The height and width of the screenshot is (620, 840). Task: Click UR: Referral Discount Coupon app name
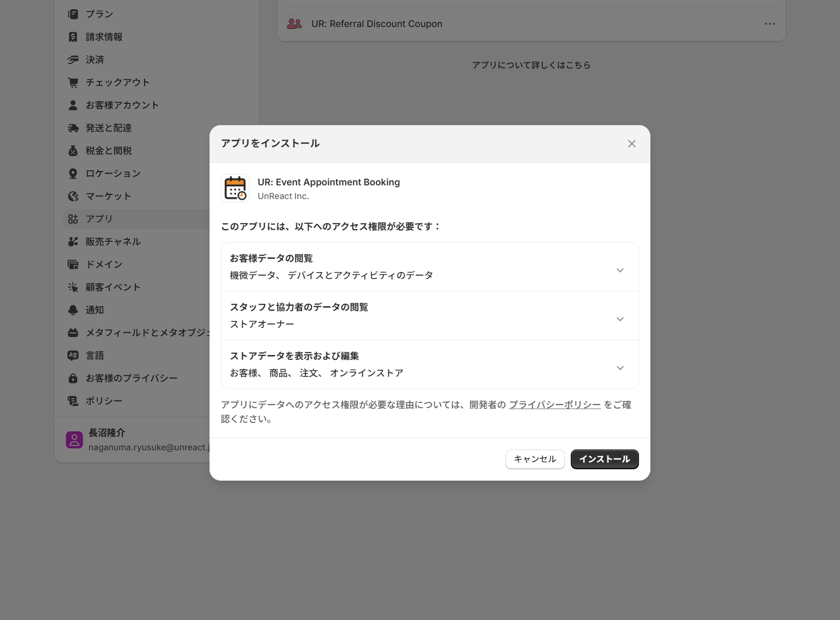pyautogui.click(x=377, y=24)
